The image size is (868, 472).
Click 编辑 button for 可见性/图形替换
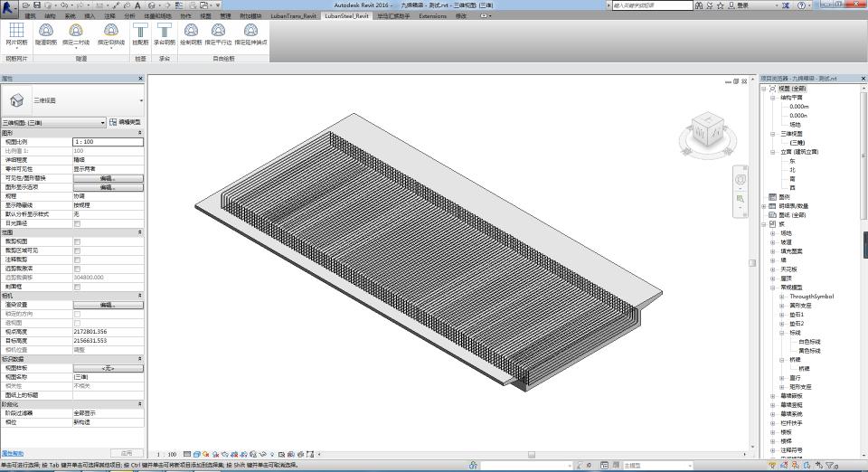108,178
